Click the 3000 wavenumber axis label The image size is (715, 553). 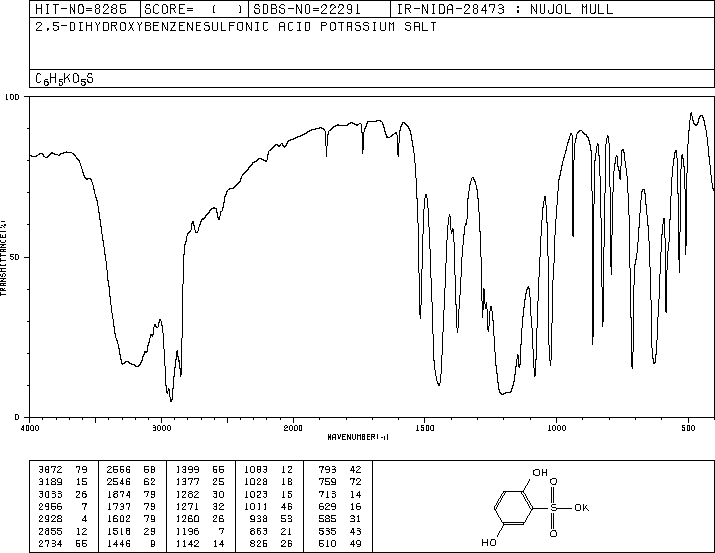pyautogui.click(x=161, y=428)
